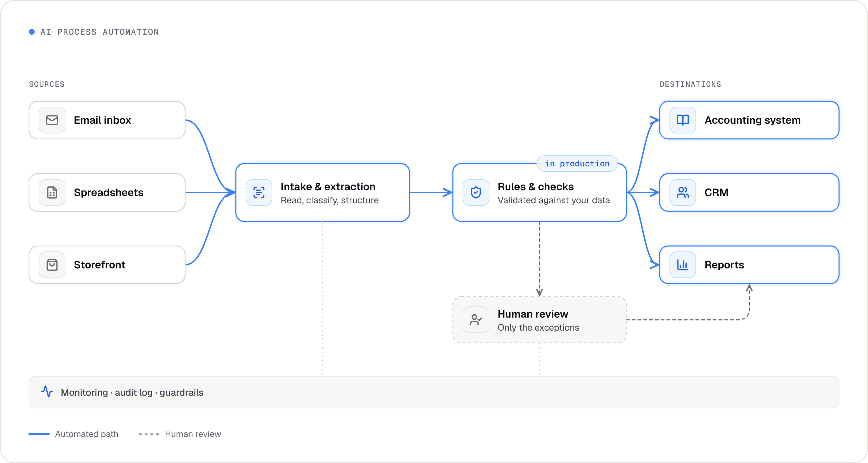Viewport: 868px width, 463px height.
Task: Click the Human review legend label
Action: tap(193, 434)
